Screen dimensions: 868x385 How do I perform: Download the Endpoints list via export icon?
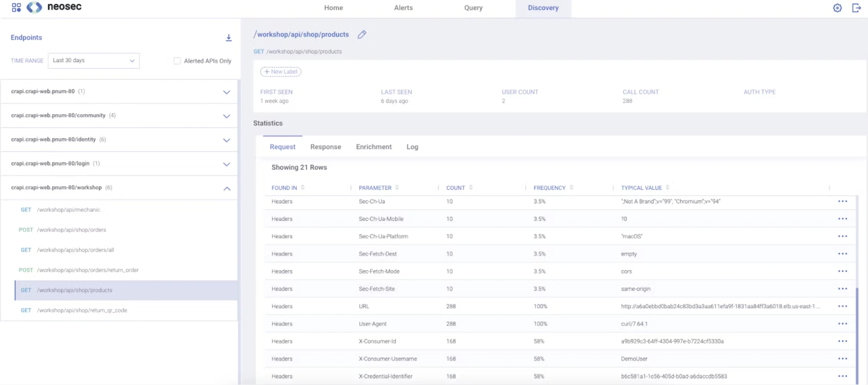click(x=229, y=38)
